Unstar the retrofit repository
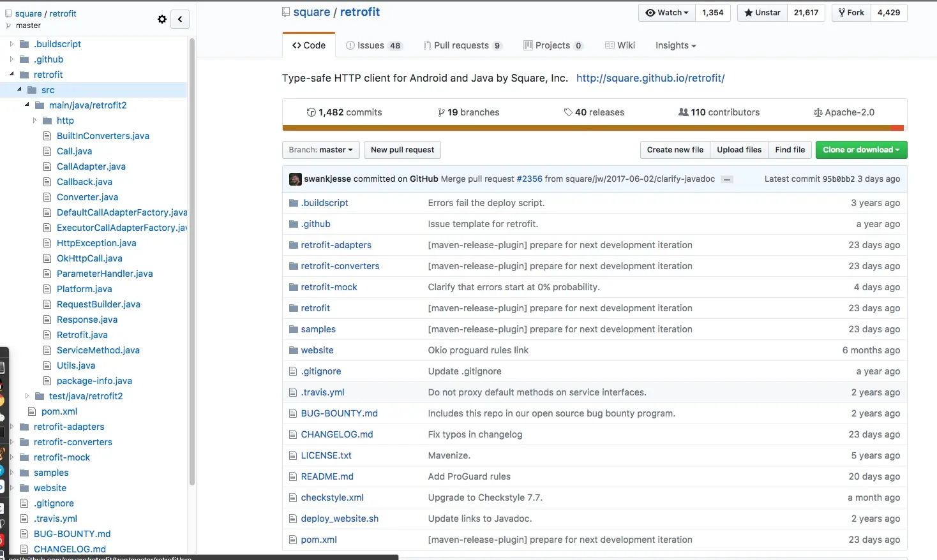 (762, 13)
